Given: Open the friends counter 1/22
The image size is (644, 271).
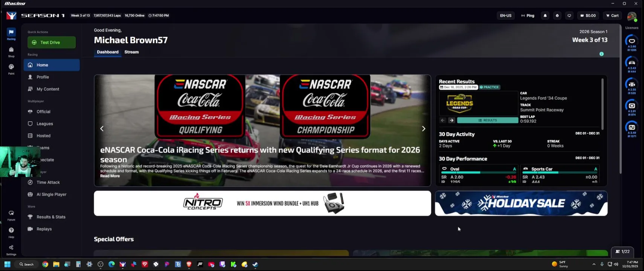Looking at the screenshot, I should tap(623, 251).
